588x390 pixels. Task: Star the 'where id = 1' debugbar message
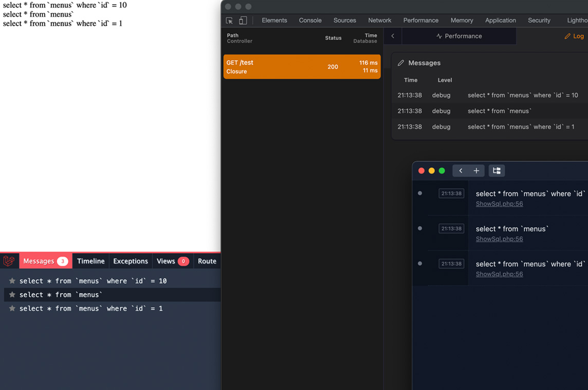tap(12, 309)
